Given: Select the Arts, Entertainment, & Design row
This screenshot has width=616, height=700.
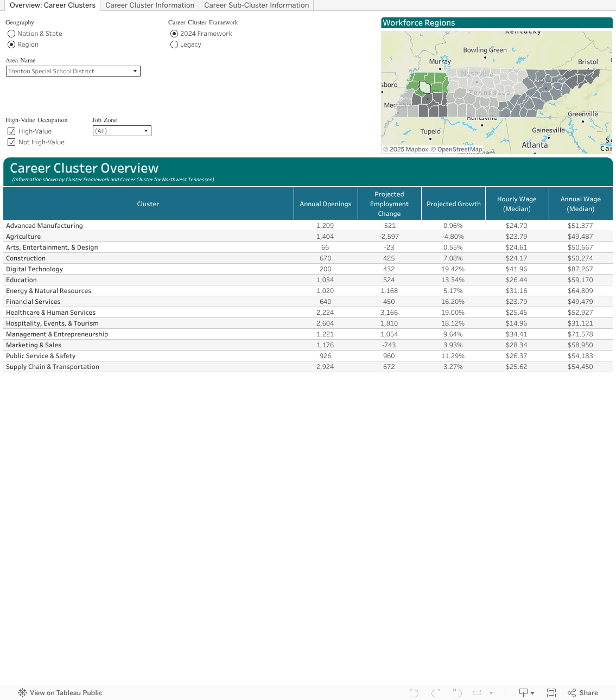Looking at the screenshot, I should pyautogui.click(x=308, y=247).
